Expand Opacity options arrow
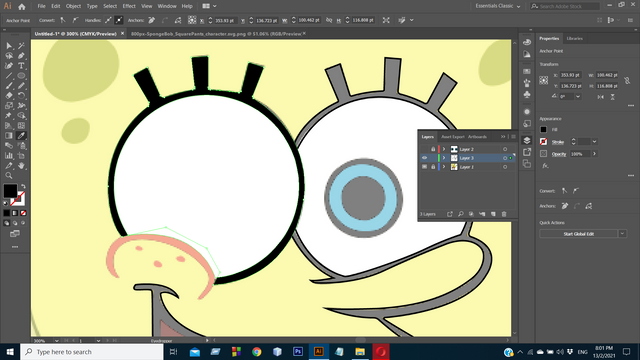The width and height of the screenshot is (640, 360). 594,154
